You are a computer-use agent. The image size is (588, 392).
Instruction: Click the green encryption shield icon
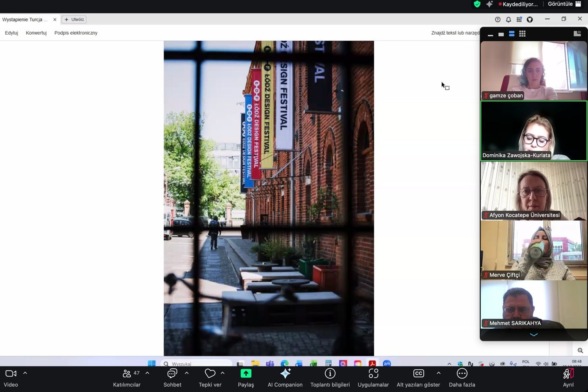477,4
